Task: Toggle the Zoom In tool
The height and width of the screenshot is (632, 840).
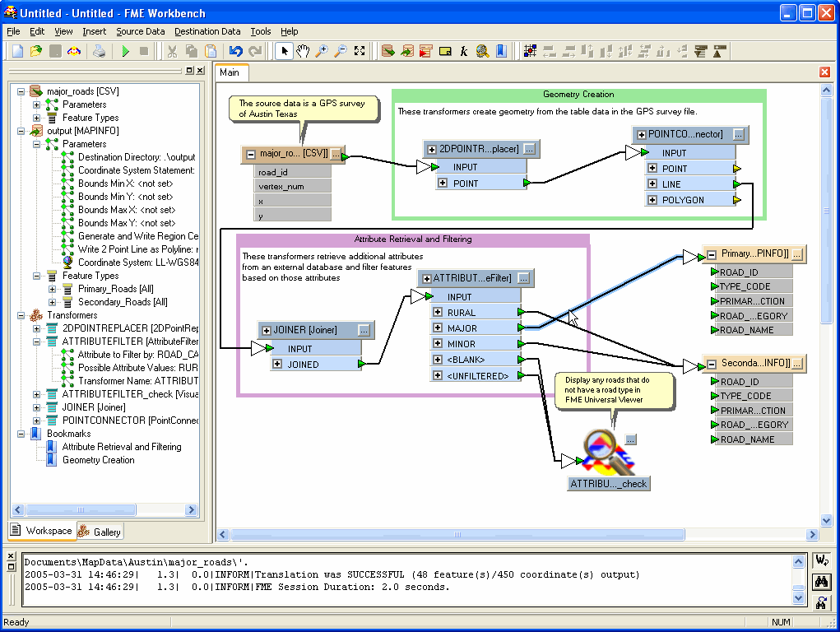Action: tap(321, 50)
